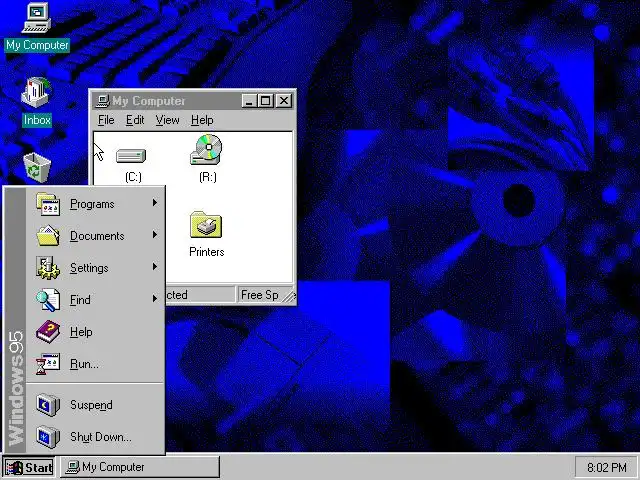Screen dimensions: 640x480
Task: Click the Printers folder label
Action: pos(207,252)
